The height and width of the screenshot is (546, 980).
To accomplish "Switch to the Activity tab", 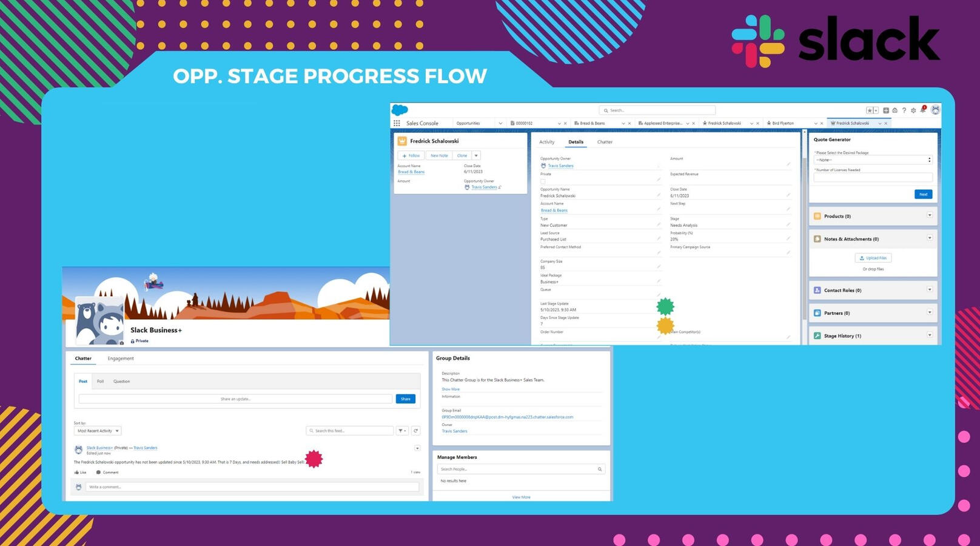I will click(546, 142).
